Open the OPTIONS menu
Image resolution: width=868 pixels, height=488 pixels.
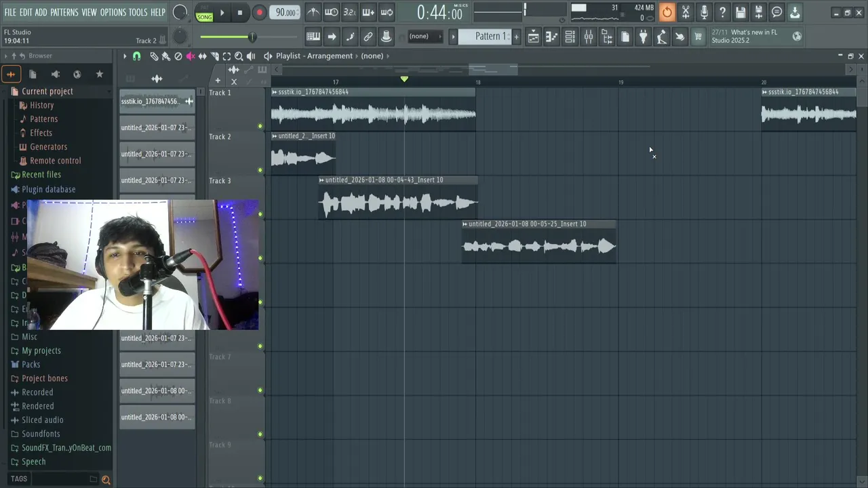point(113,12)
